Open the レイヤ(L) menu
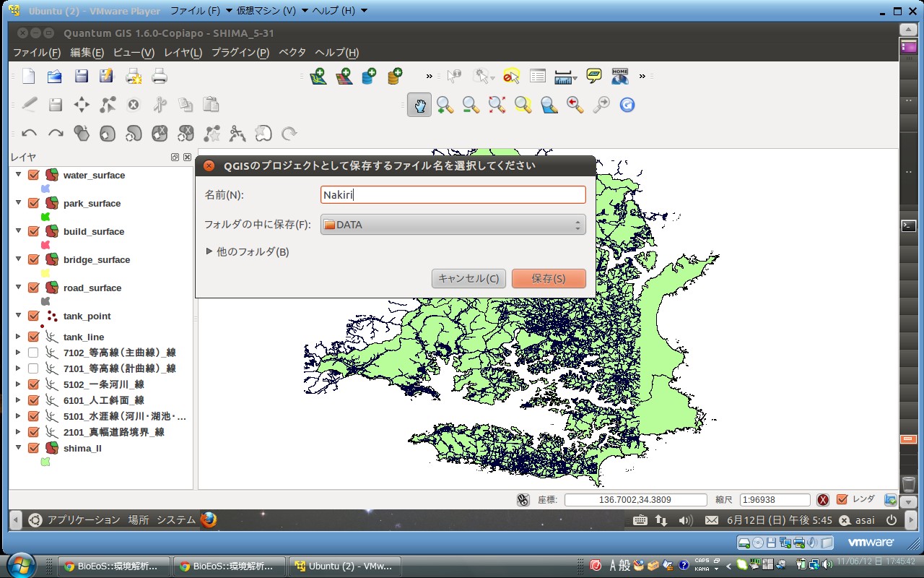 point(183,53)
